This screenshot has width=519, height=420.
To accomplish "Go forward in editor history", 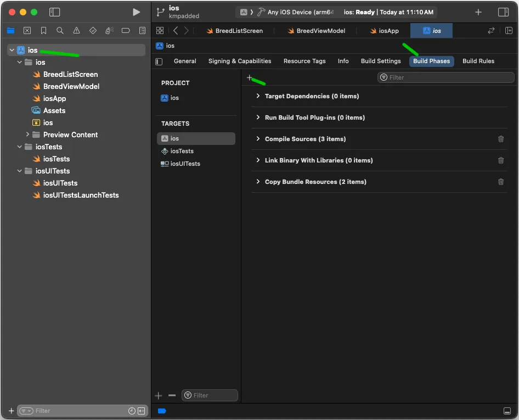I will pyautogui.click(x=187, y=31).
